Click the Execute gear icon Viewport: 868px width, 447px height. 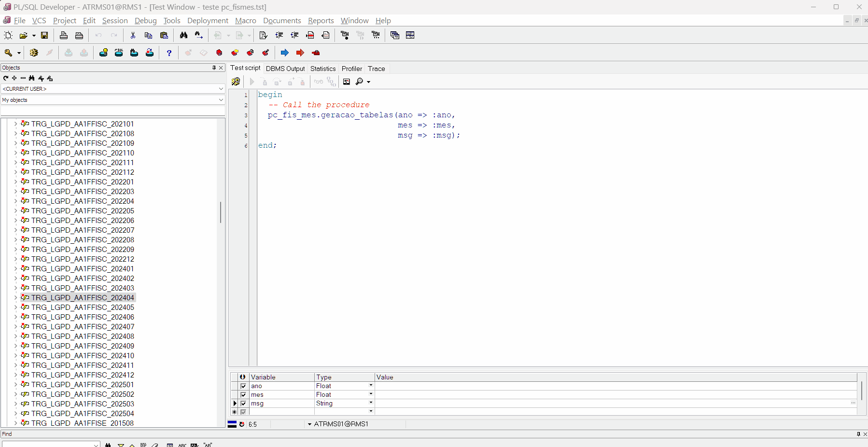[x=34, y=53]
